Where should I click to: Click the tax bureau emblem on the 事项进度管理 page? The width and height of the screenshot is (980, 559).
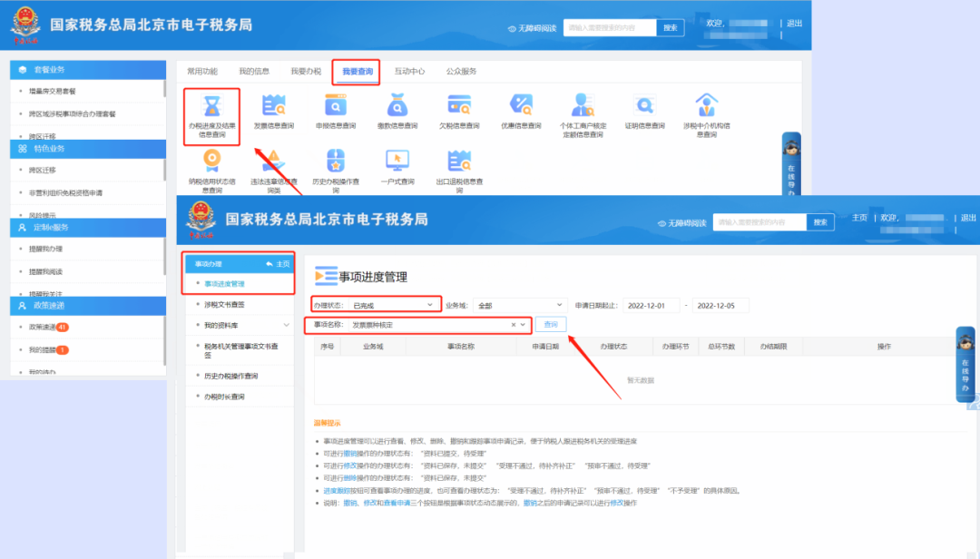[x=201, y=219]
